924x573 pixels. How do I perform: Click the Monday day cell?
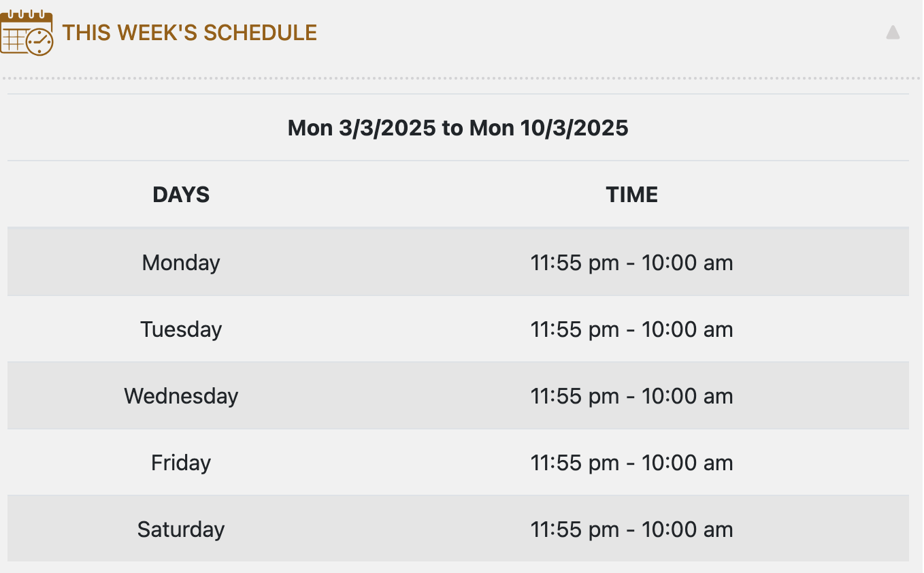click(181, 263)
